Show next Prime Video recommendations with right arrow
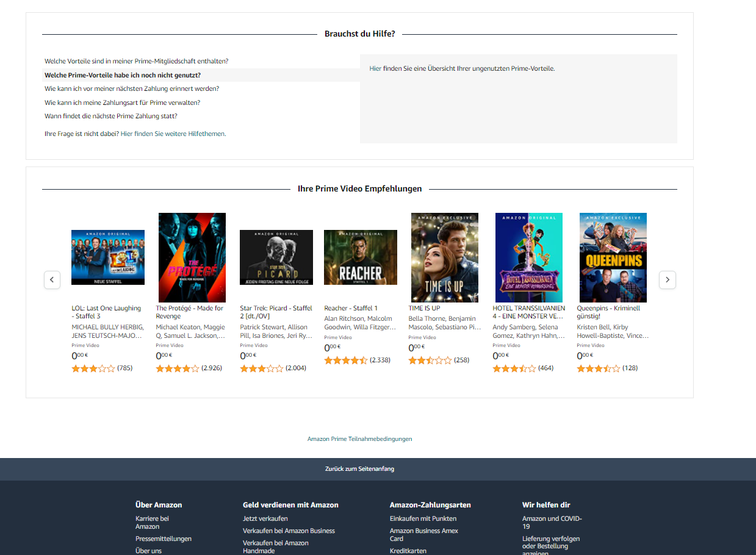The image size is (756, 555). click(x=668, y=280)
